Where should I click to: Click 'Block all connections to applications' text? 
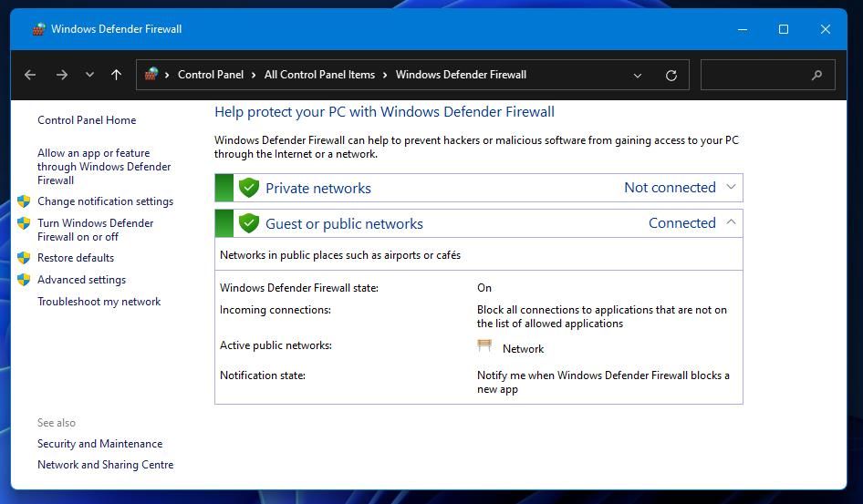[601, 316]
